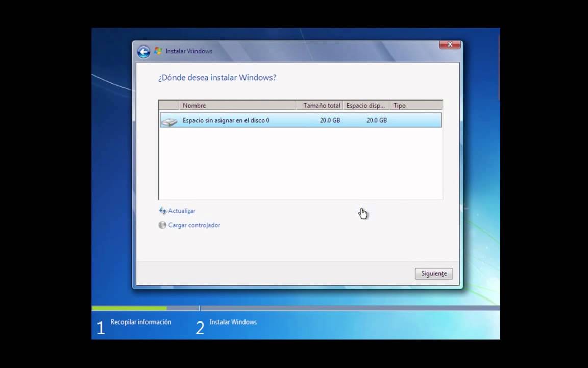Select 'Espacio sin asignar en el disco 0'

tap(300, 120)
